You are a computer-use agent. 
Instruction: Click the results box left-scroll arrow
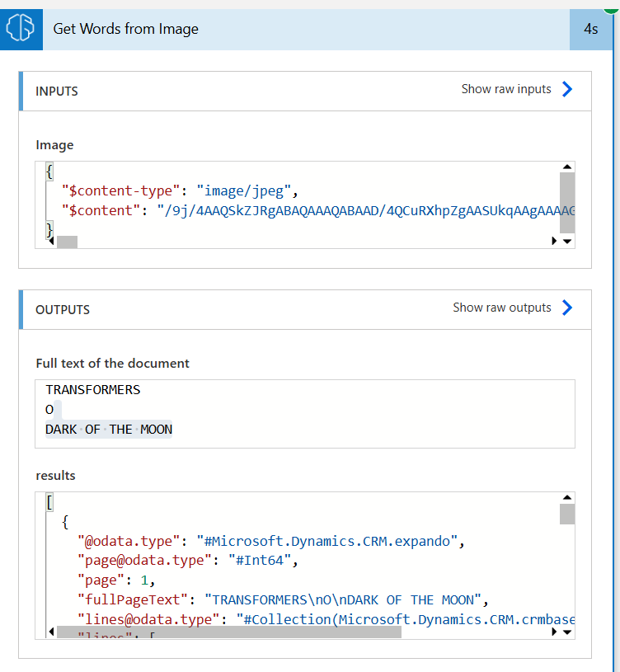click(51, 632)
